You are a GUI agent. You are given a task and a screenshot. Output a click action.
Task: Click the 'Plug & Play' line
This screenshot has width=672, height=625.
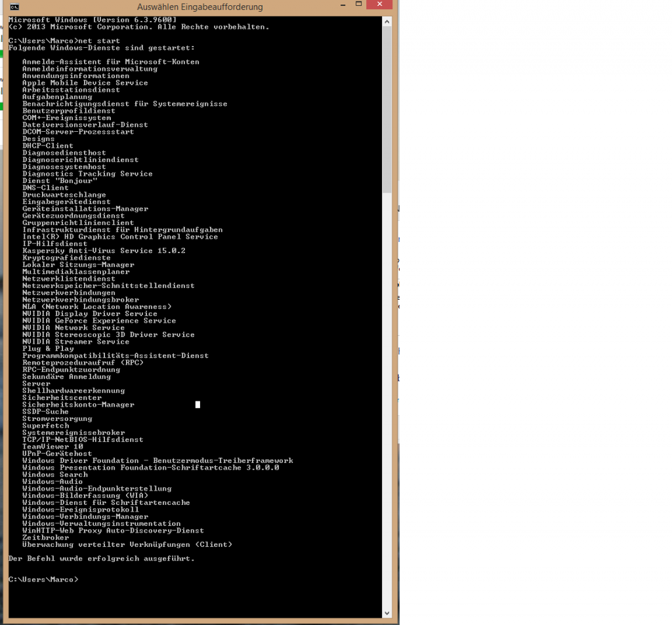pyautogui.click(x=48, y=349)
